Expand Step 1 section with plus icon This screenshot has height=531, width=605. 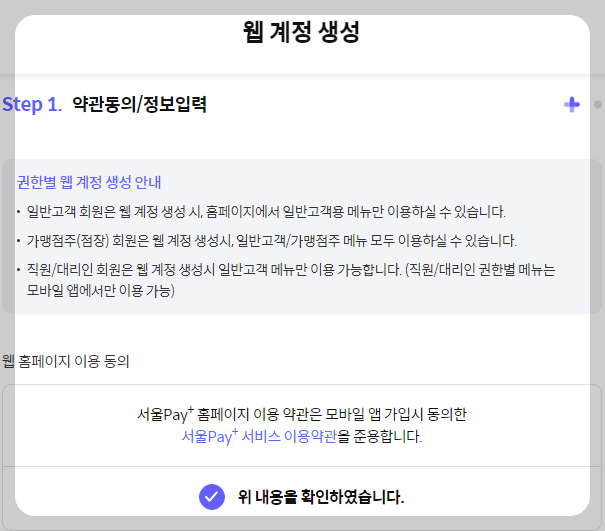(x=571, y=105)
